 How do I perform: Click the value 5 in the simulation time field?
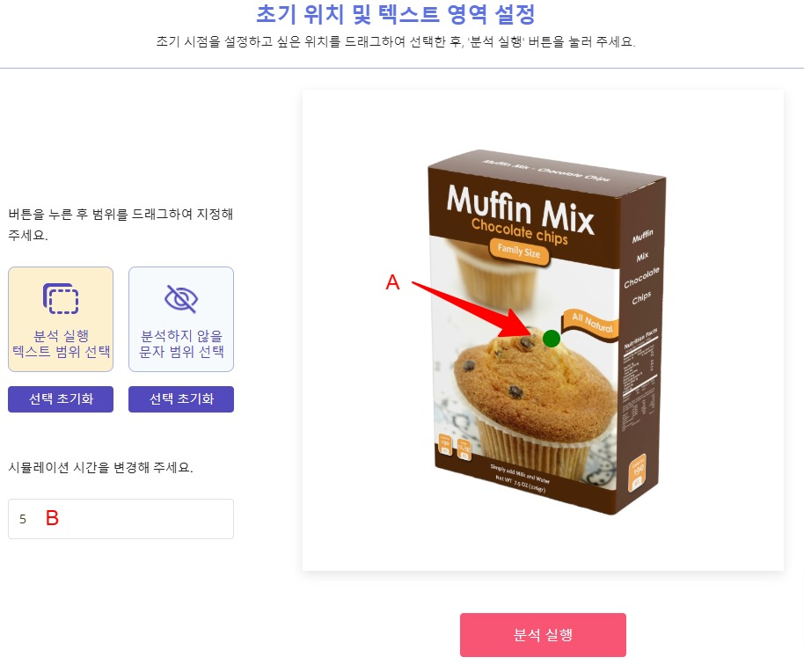23,519
